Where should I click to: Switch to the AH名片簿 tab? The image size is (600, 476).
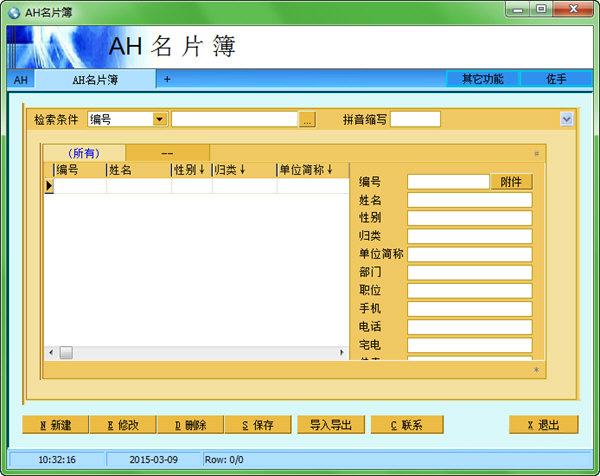point(95,80)
